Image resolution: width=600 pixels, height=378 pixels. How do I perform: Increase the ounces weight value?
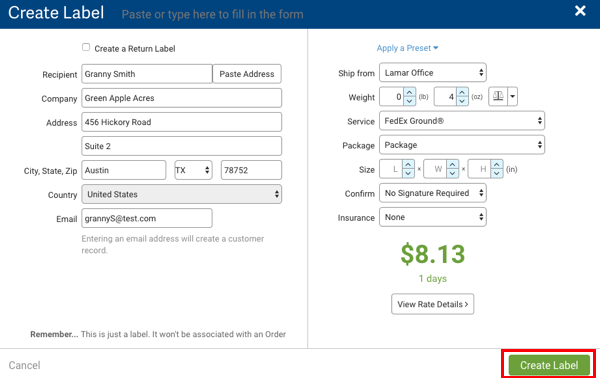(462, 92)
